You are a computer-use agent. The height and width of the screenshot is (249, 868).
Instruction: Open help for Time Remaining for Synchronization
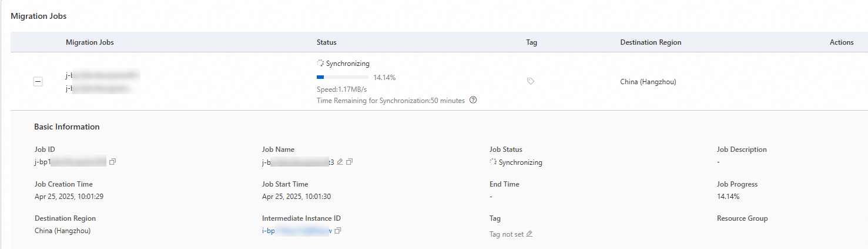(473, 101)
